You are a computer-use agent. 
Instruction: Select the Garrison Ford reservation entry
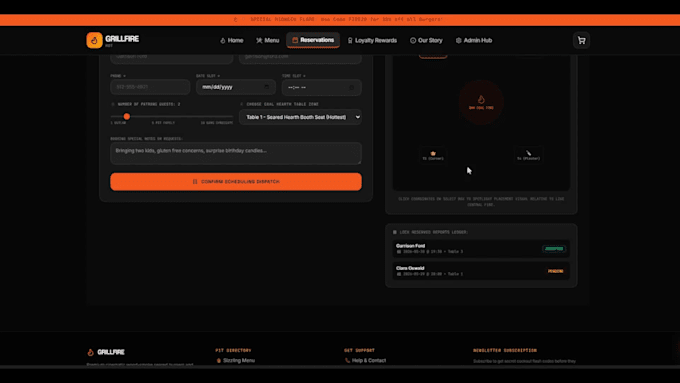click(481, 249)
